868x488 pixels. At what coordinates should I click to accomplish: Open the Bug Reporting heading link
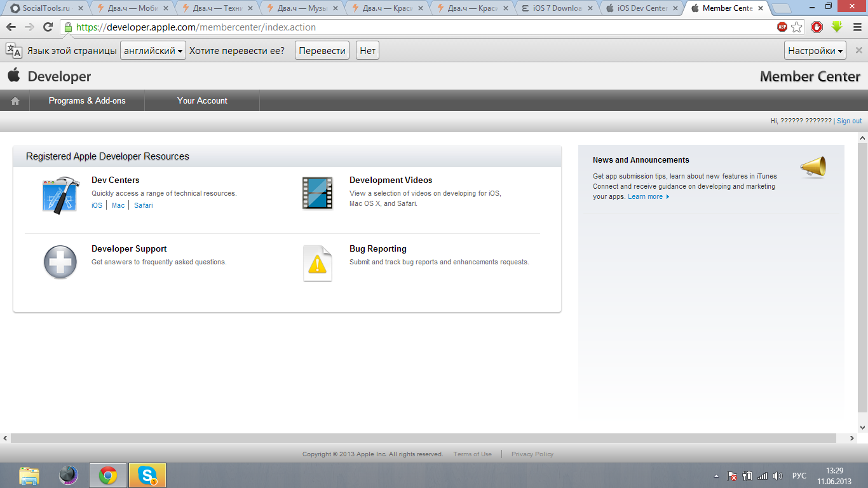(378, 248)
